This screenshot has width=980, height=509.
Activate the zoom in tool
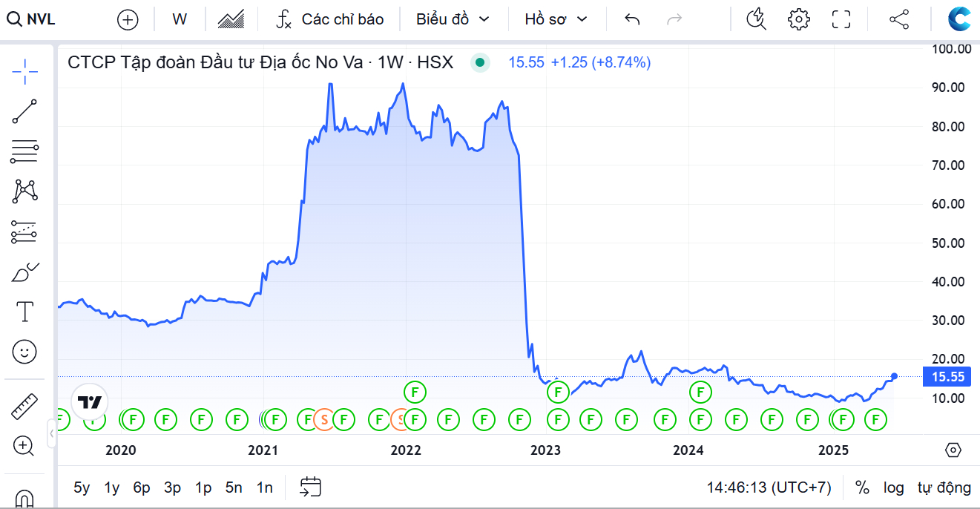tap(25, 446)
